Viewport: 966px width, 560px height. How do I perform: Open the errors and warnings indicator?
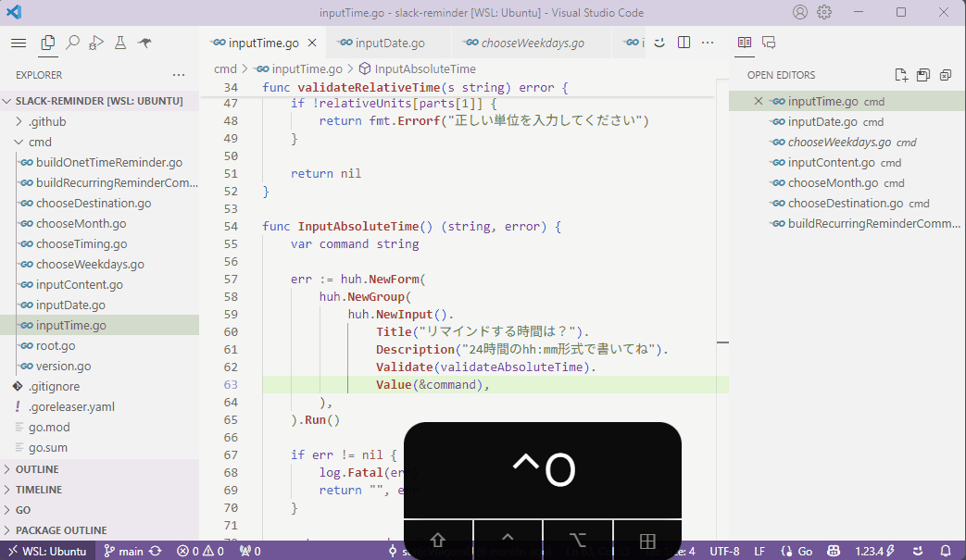click(x=200, y=551)
